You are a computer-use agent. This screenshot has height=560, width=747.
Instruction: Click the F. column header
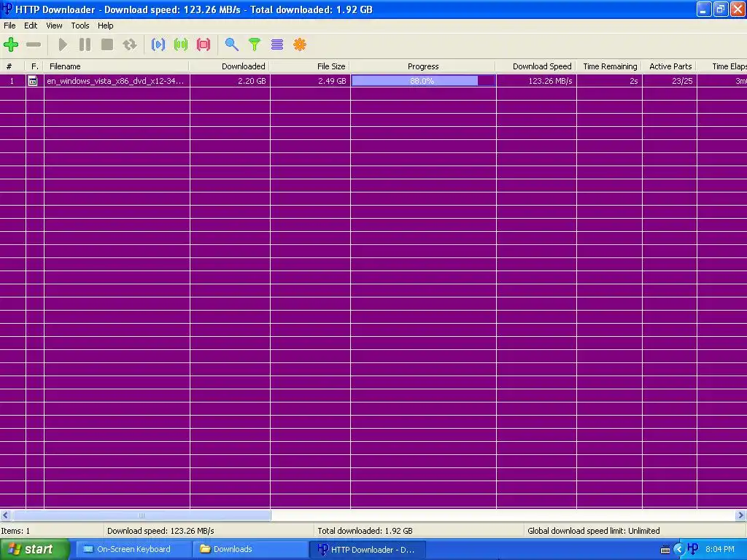point(35,66)
